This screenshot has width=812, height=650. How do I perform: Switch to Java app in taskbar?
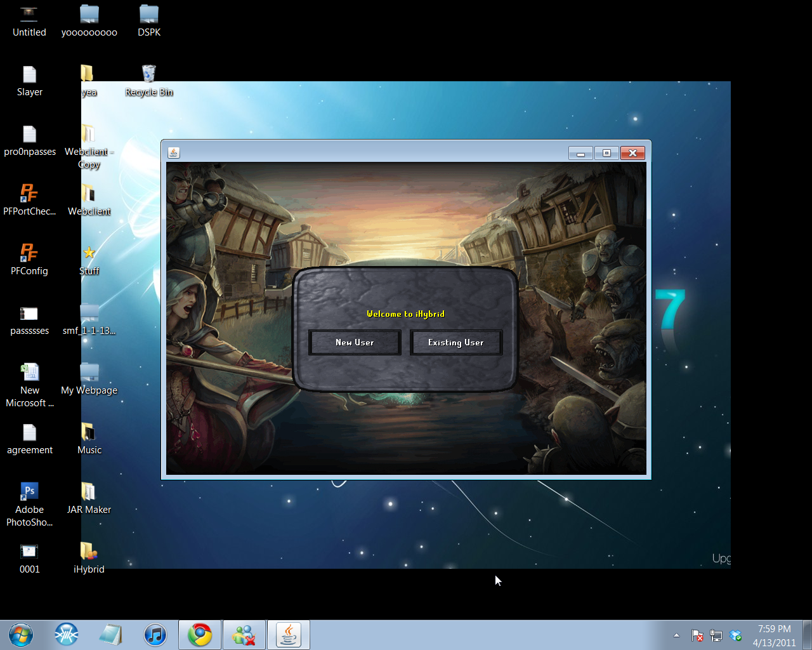pos(289,635)
